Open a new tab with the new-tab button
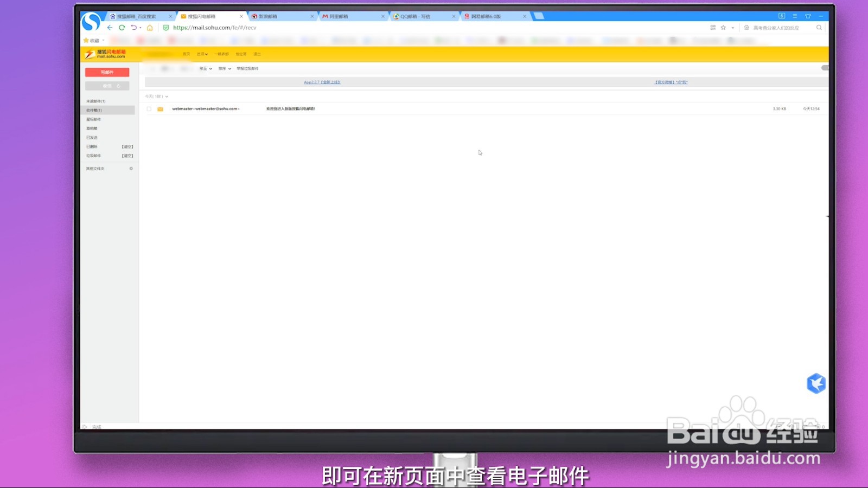Viewport: 868px width, 488px height. (539, 16)
